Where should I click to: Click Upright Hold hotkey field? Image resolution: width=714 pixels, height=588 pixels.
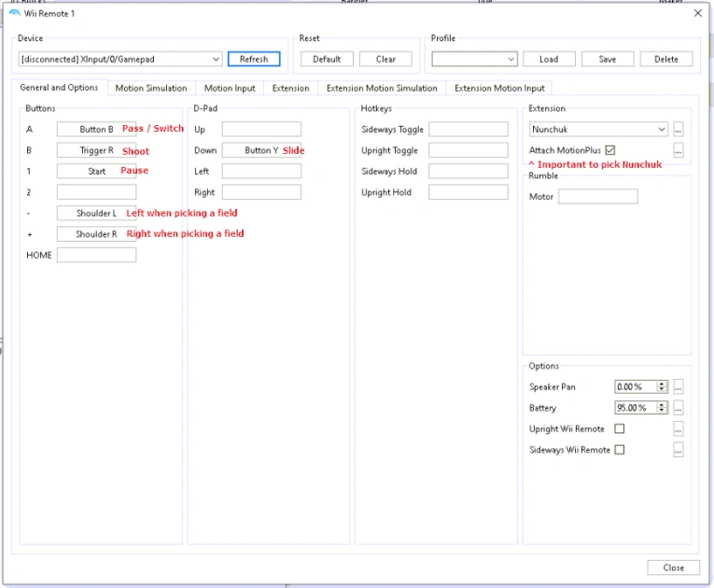[469, 192]
